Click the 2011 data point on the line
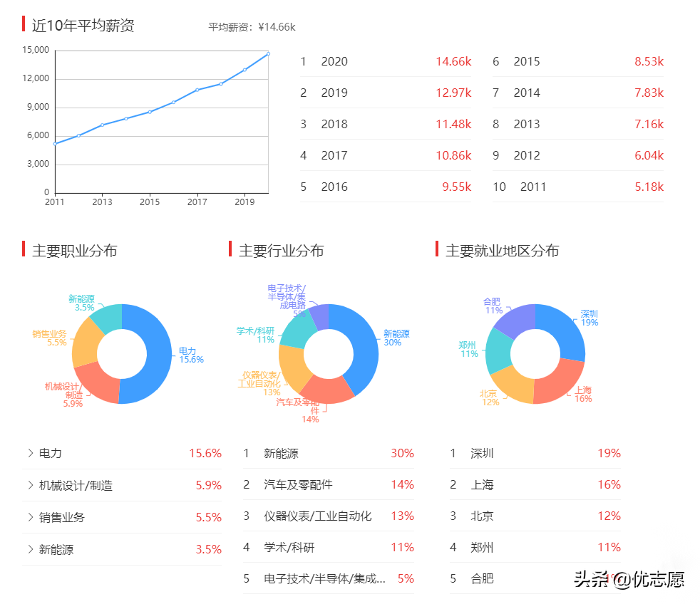Image resolution: width=700 pixels, height=604 pixels. coord(54,145)
